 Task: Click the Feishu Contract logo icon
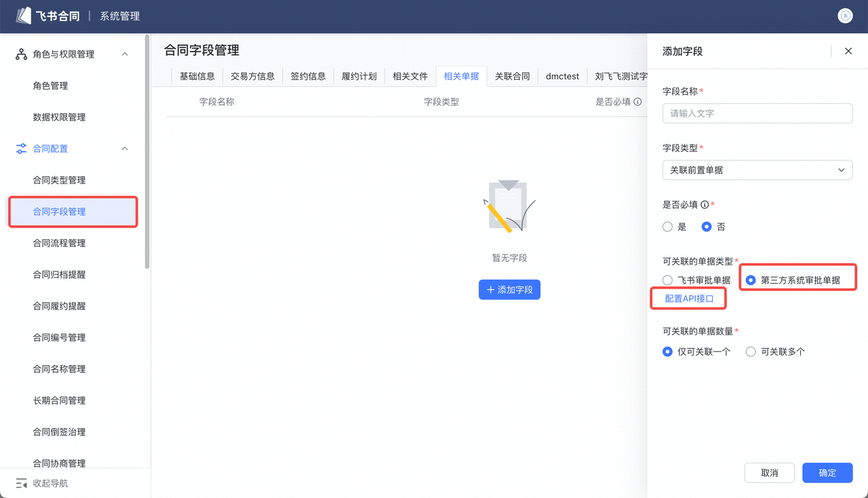pos(24,16)
